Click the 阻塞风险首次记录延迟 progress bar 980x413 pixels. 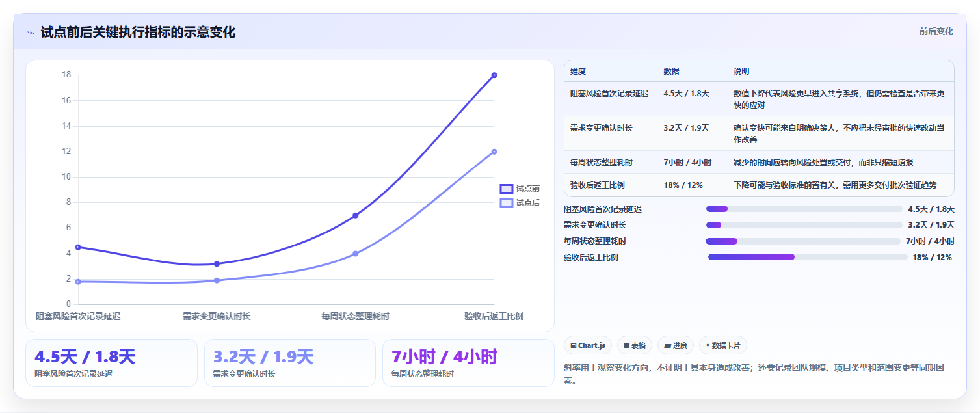804,209
